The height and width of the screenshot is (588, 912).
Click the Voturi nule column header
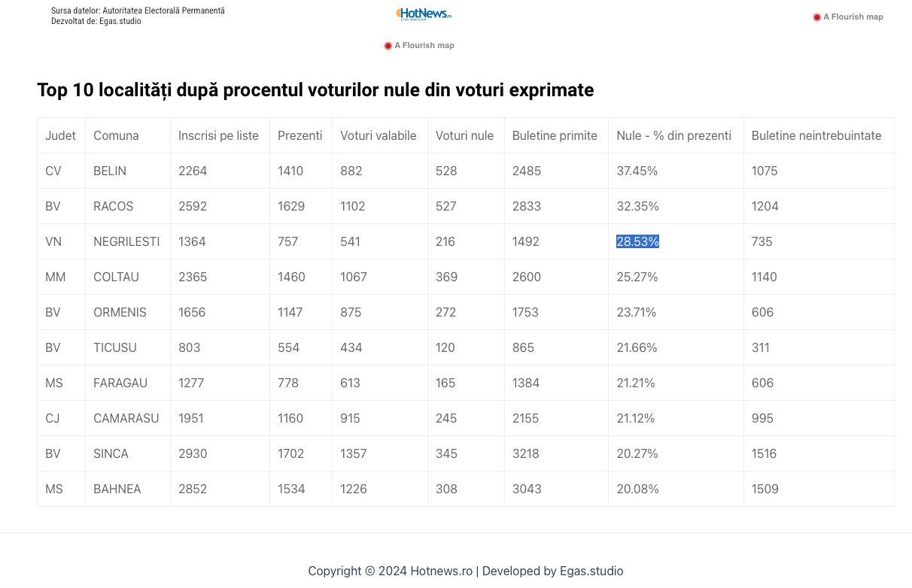[x=464, y=135]
